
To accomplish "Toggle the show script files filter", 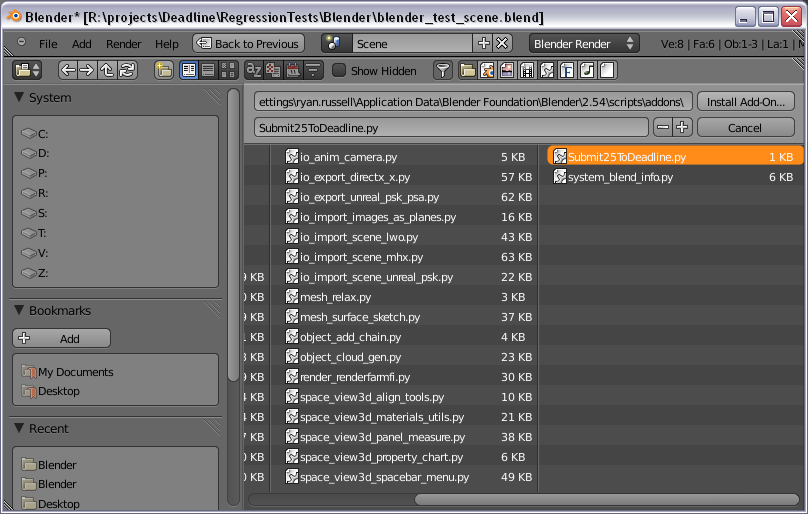I will point(547,70).
